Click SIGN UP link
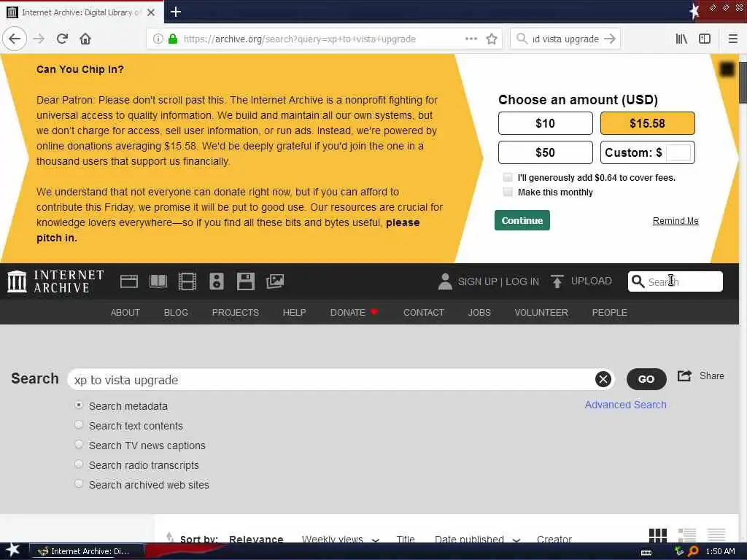Image resolution: width=747 pixels, height=560 pixels. tap(477, 281)
